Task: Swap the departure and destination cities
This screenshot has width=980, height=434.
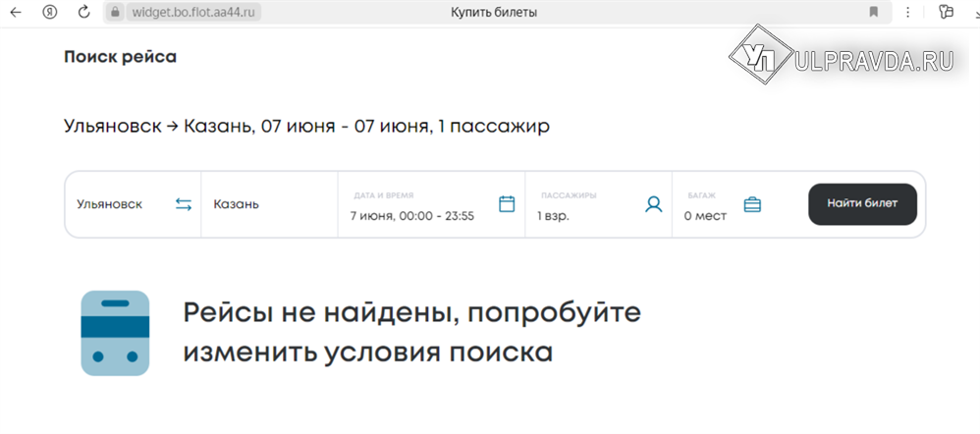Action: pyautogui.click(x=184, y=204)
